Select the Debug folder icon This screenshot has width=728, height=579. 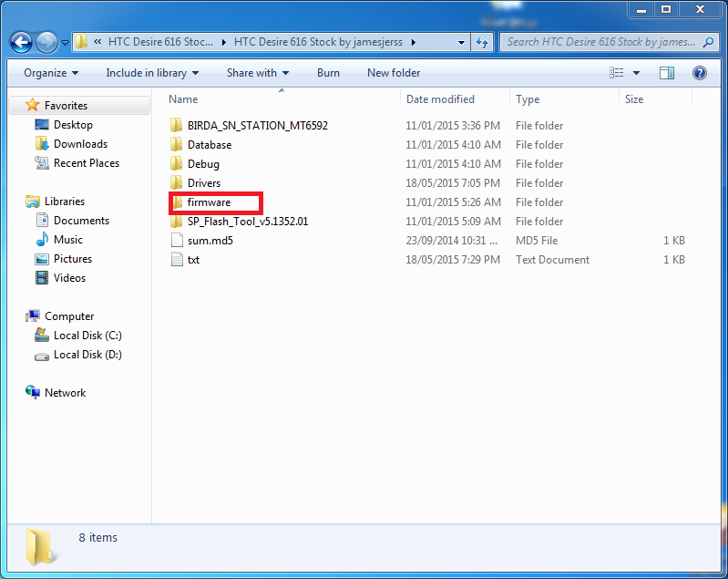[x=177, y=163]
